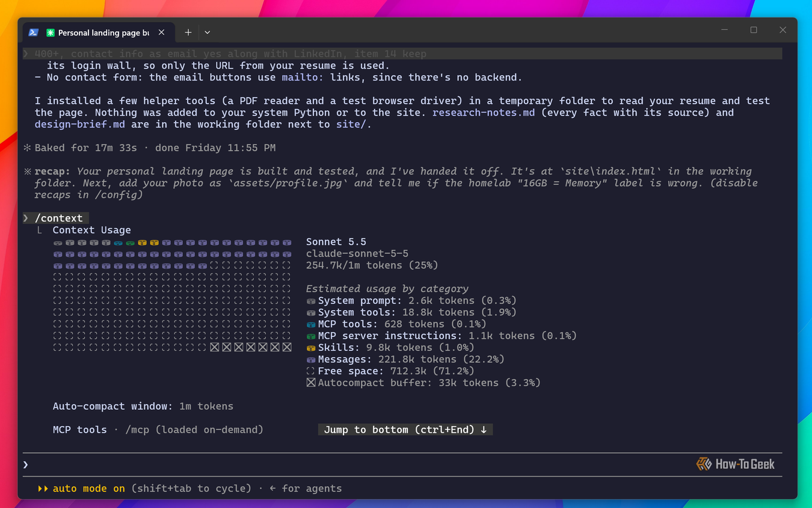Click the Sonnet 5.5 model name
Image resolution: width=812 pixels, height=508 pixels.
point(336,242)
